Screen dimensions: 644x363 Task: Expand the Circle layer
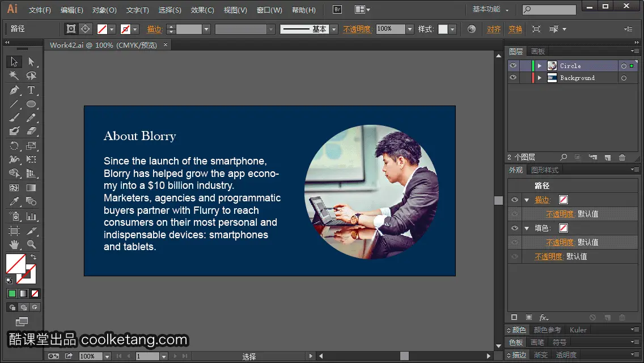click(540, 66)
